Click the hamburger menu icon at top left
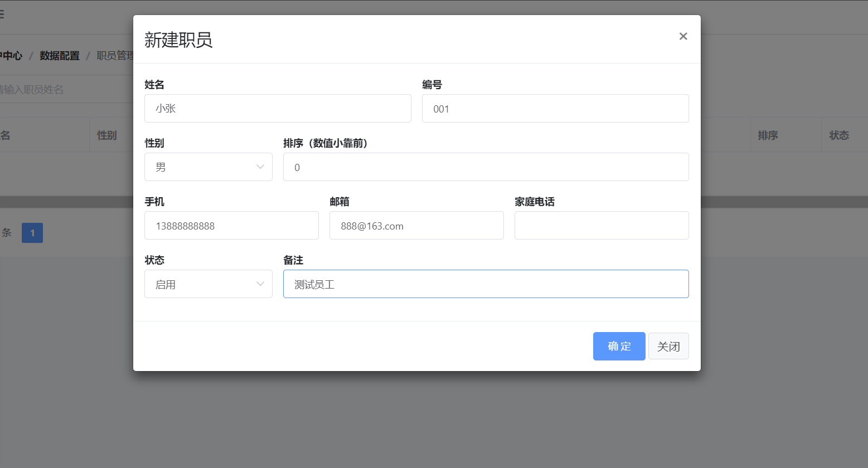This screenshot has width=868, height=468. tap(2, 14)
